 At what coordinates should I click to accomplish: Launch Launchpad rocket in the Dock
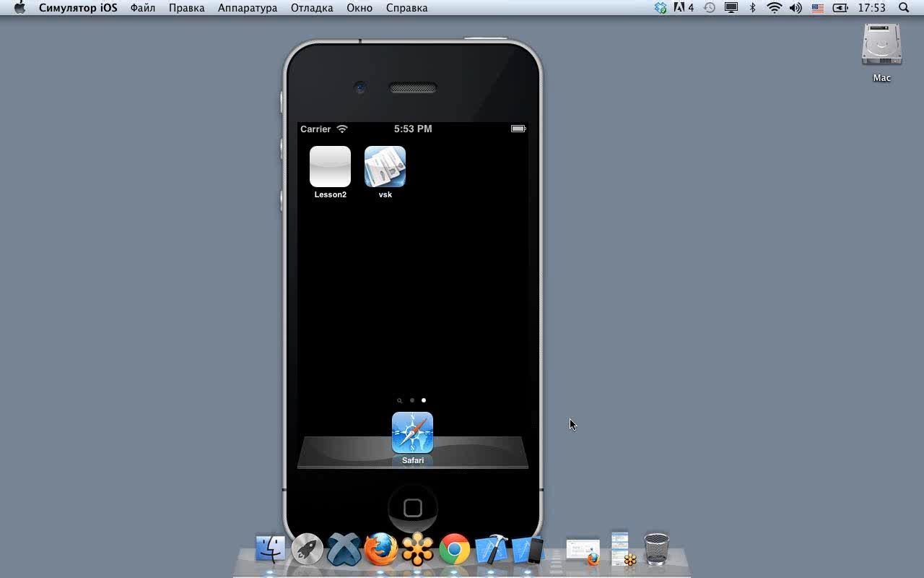pos(307,550)
